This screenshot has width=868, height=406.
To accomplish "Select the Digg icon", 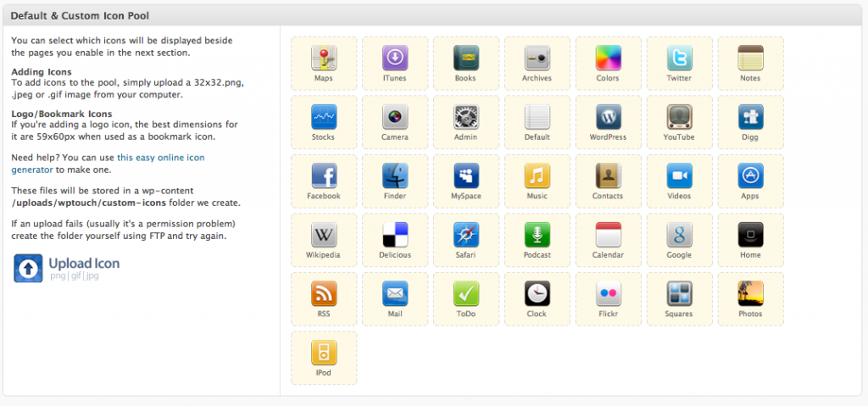I will click(750, 117).
